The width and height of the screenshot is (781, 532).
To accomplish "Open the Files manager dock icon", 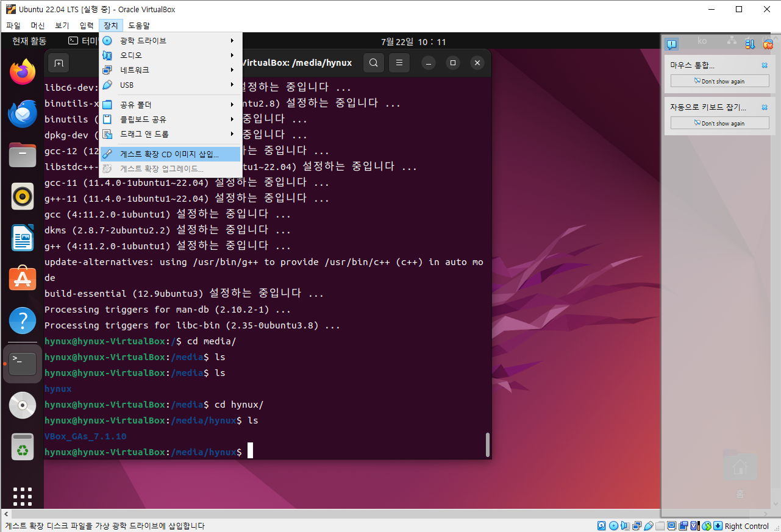I will [23, 155].
